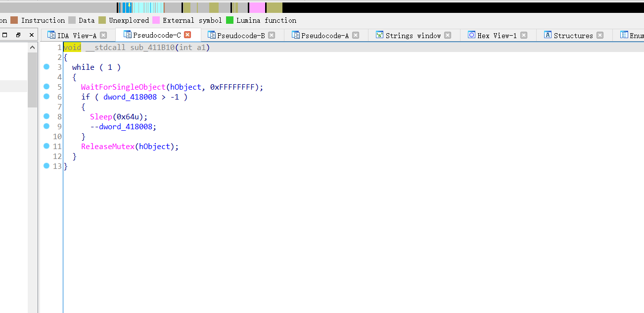
Task: Click the ReleaseMutex call on line 11
Action: 108,146
